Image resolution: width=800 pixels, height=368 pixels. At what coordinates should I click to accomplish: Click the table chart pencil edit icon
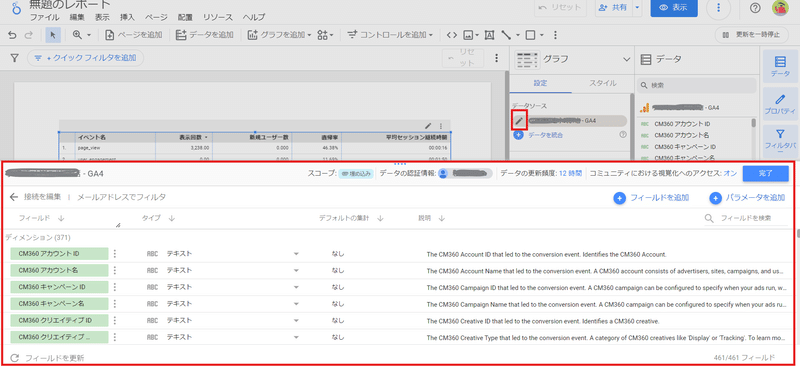click(429, 126)
